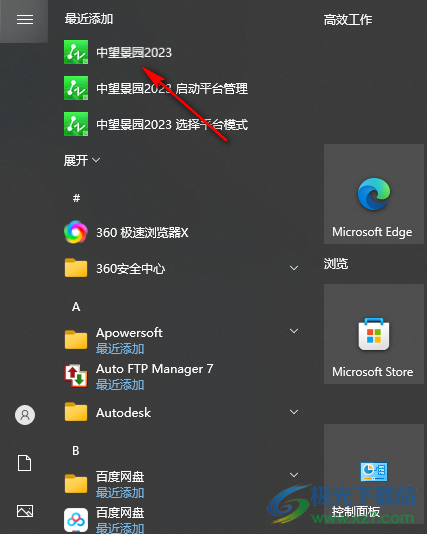The image size is (427, 534).
Task: Click the B section letter header
Action: (76, 451)
